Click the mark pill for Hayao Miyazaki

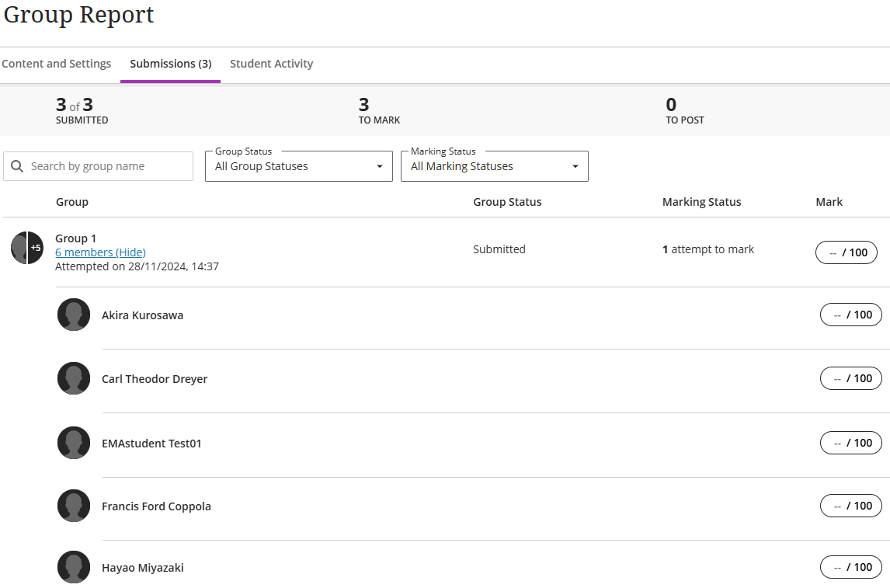click(x=850, y=567)
